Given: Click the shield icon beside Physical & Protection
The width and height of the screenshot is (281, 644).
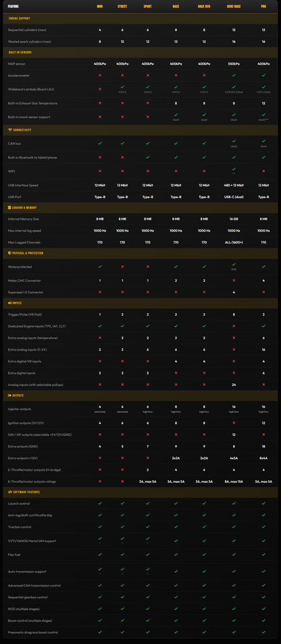Looking at the screenshot, I should click(x=9, y=253).
